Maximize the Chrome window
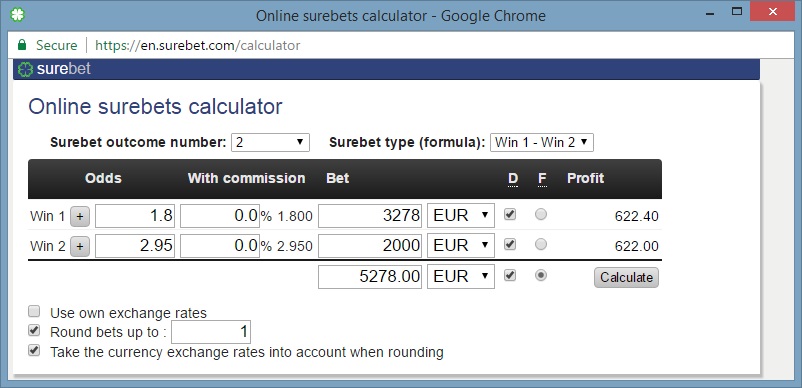 pos(737,11)
